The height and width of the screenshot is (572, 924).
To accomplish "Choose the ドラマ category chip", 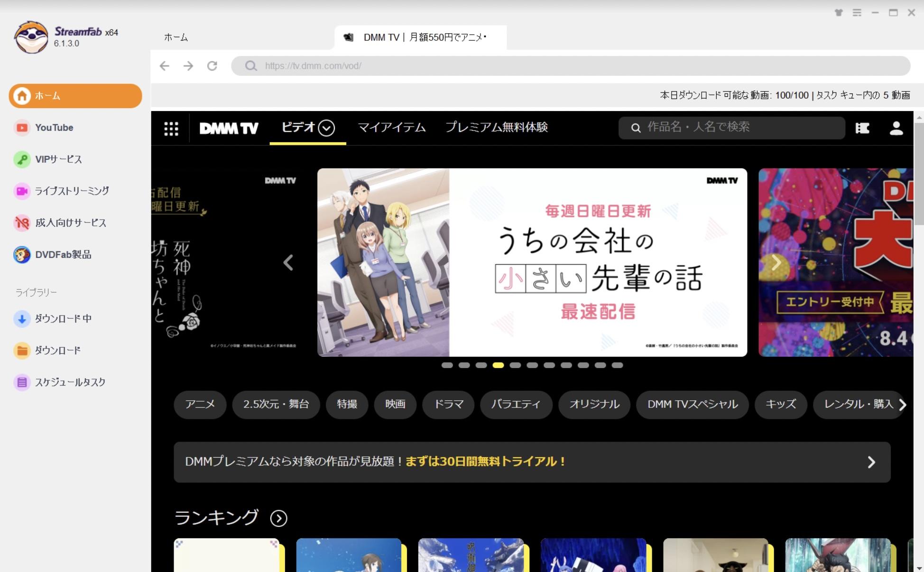I will click(448, 405).
